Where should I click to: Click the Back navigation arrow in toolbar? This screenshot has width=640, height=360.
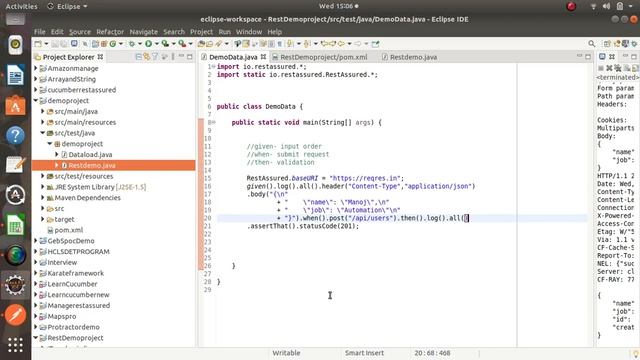pos(341,44)
